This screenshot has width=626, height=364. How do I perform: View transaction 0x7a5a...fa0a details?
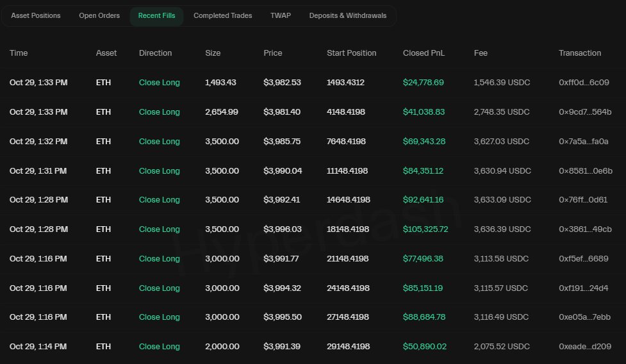point(584,142)
